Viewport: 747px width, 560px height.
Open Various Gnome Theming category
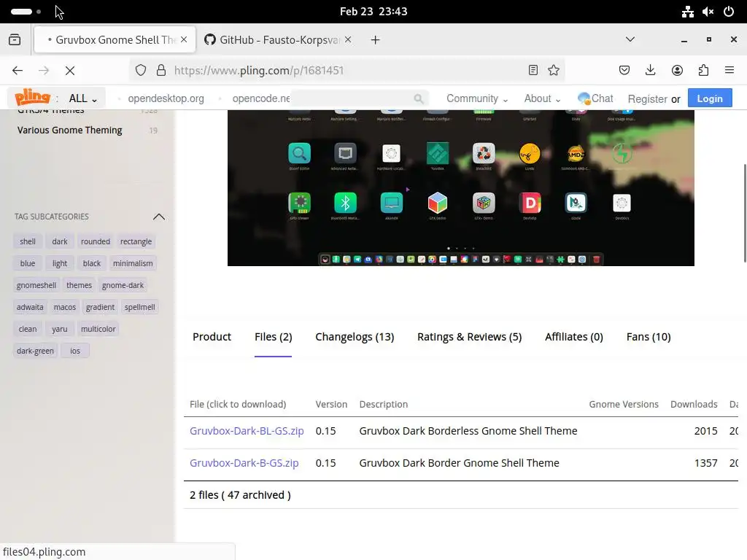click(x=69, y=130)
